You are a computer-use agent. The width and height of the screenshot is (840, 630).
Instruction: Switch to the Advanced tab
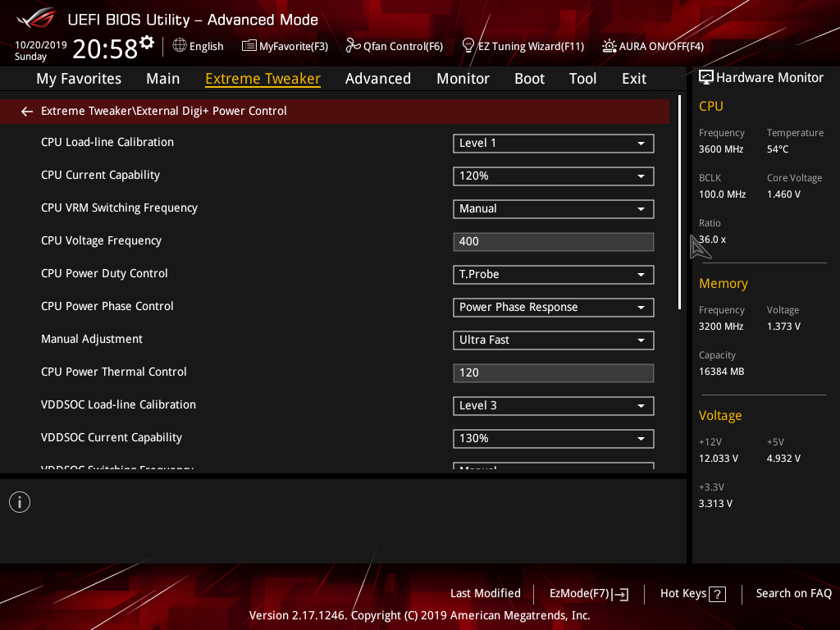click(378, 79)
